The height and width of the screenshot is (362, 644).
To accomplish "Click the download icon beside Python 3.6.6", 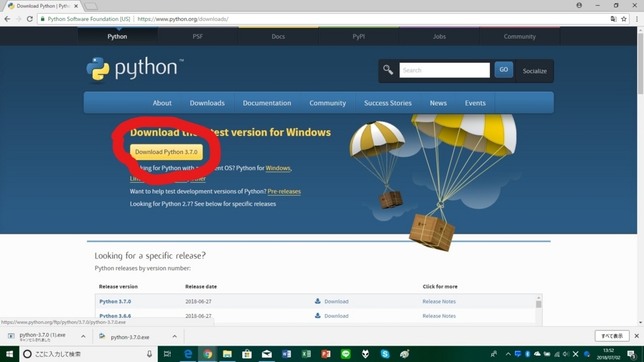I will 318,315.
